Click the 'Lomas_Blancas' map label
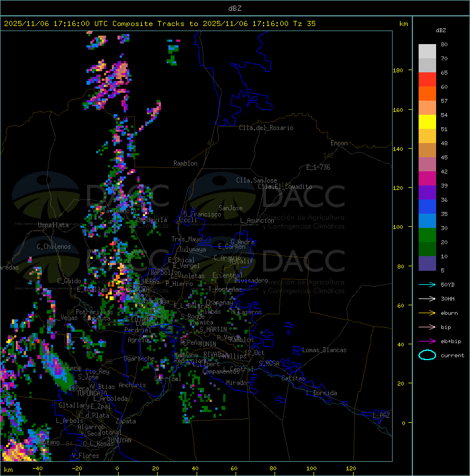Screen dimensions: 470x476 pyautogui.click(x=324, y=350)
